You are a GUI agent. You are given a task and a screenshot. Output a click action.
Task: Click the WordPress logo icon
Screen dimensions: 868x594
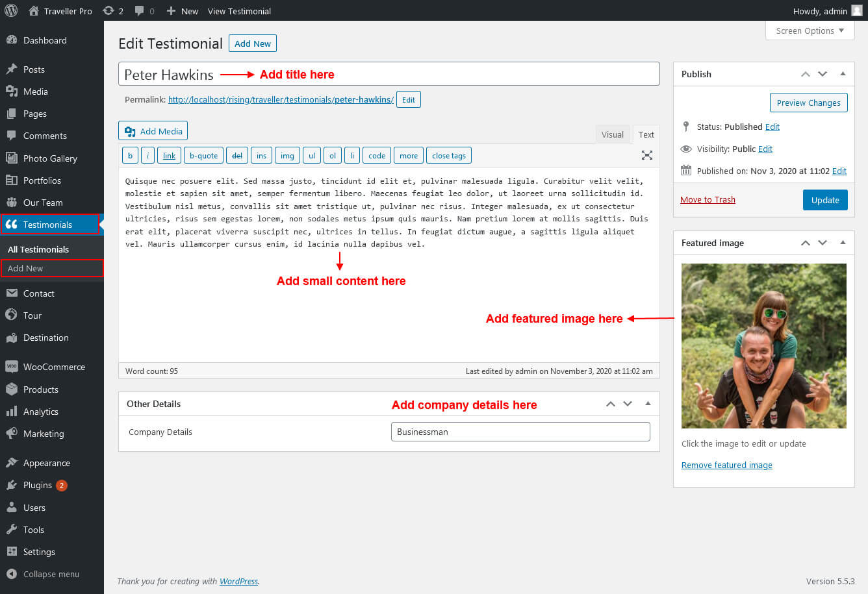pos(11,10)
